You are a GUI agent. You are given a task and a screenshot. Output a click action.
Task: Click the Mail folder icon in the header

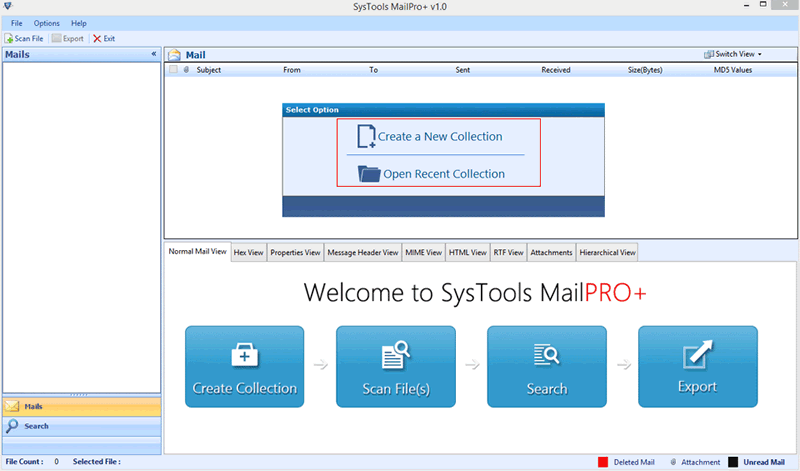(174, 55)
